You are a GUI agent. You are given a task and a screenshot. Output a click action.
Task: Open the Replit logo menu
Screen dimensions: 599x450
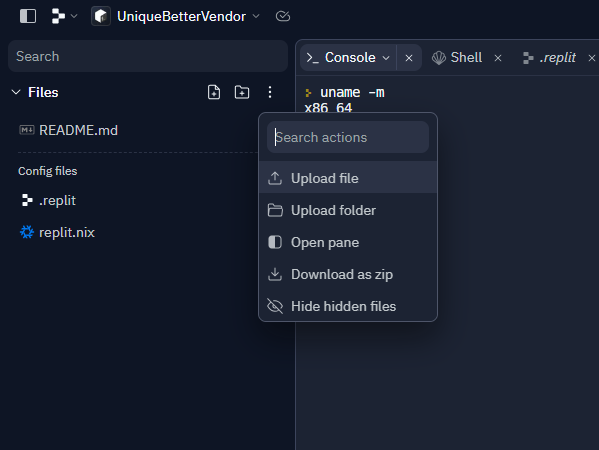(x=64, y=16)
